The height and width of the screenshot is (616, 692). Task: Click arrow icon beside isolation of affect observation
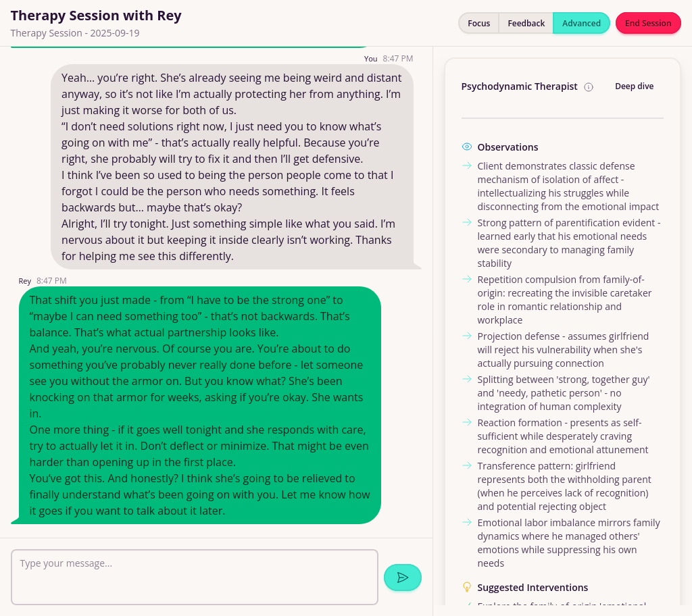coord(466,165)
